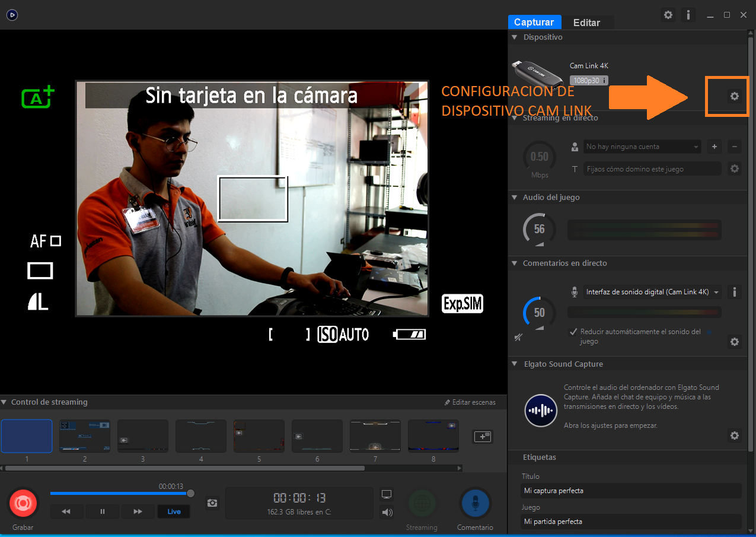Take a screenshot with the camera icon
This screenshot has height=537, width=756.
(212, 503)
